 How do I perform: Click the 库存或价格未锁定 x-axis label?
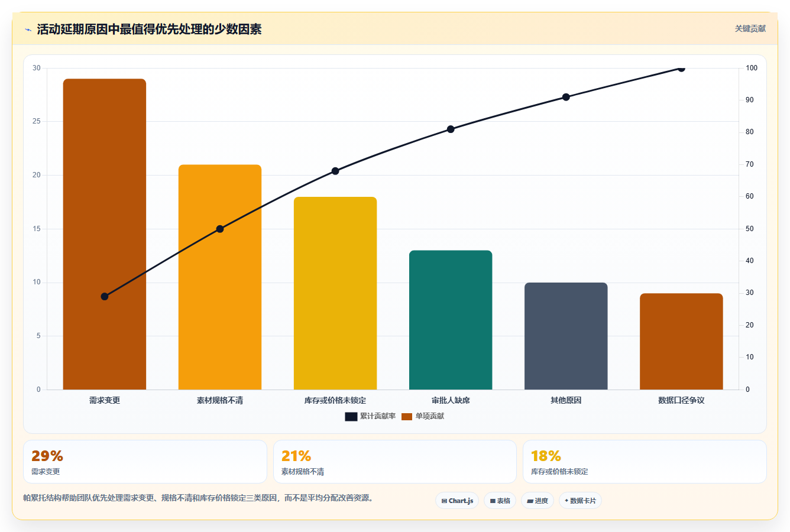[x=335, y=400]
